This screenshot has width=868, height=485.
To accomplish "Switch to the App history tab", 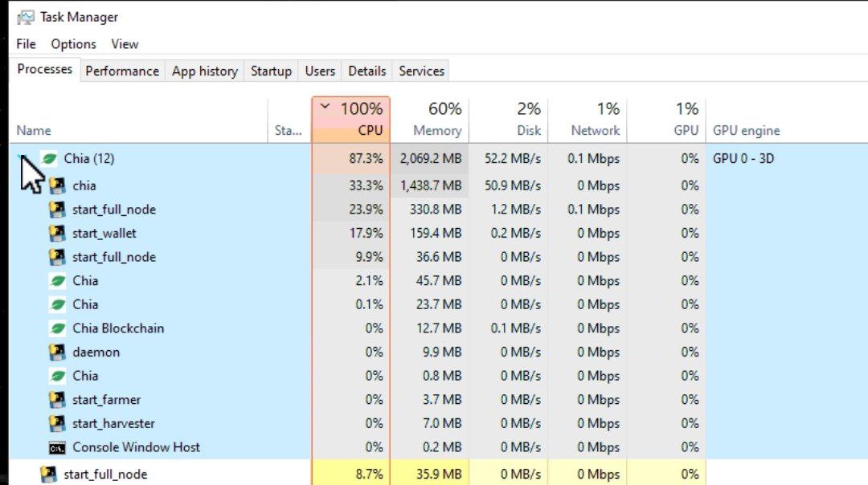I will [x=205, y=71].
